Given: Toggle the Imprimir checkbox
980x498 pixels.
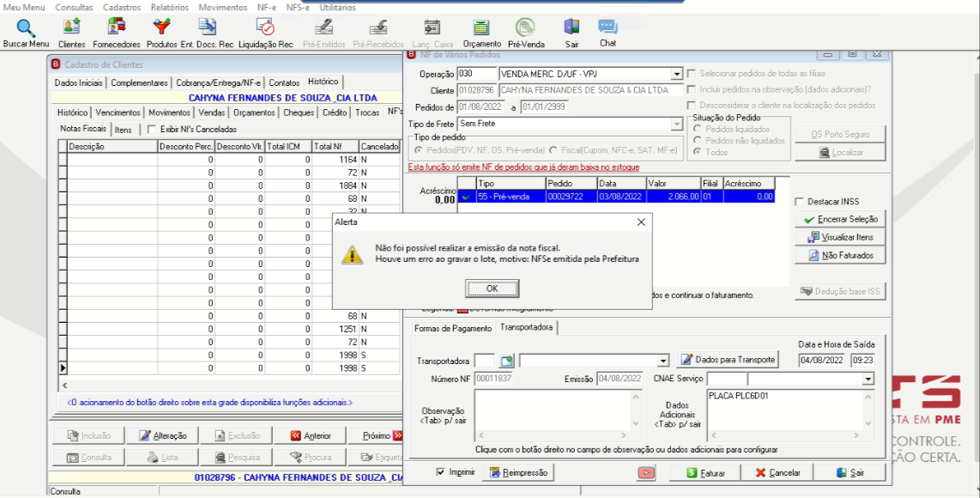Looking at the screenshot, I should tap(441, 472).
